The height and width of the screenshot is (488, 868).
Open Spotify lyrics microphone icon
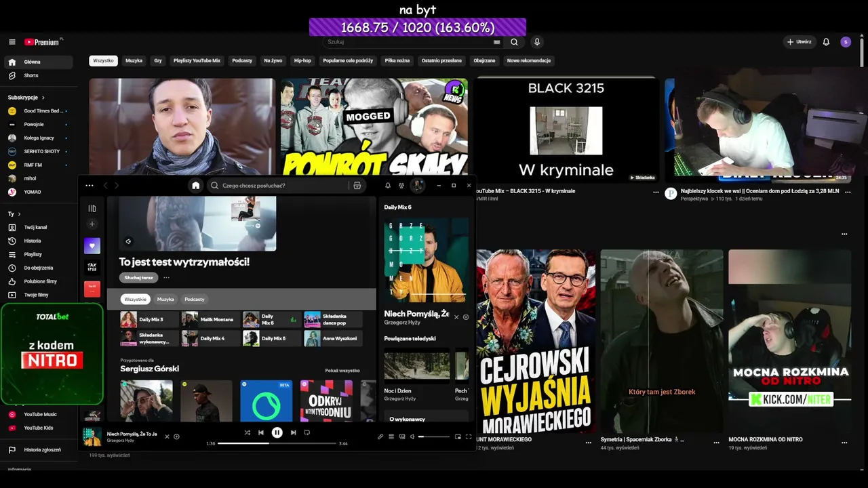tap(380, 436)
